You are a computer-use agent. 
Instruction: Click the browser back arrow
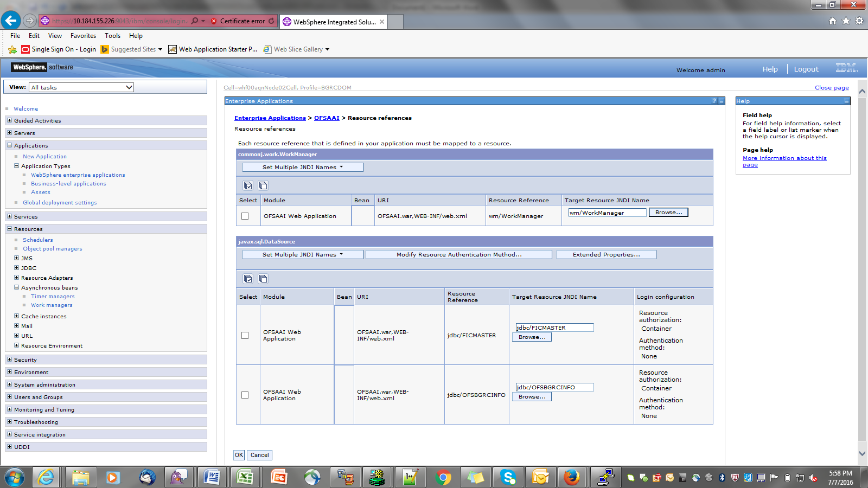(11, 21)
